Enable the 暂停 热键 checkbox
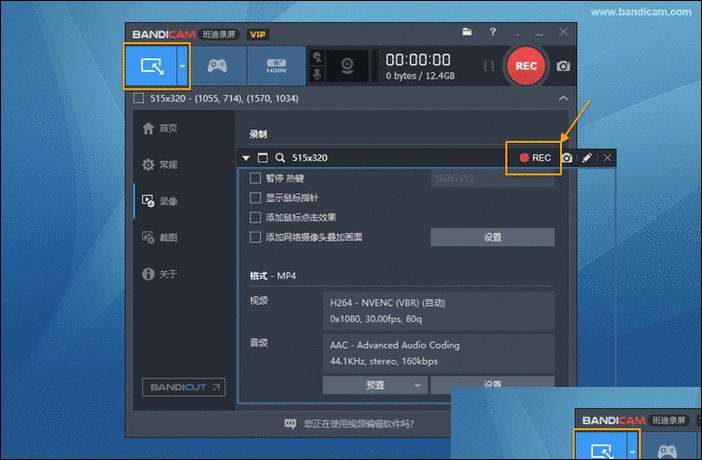The width and height of the screenshot is (702, 460). point(255,178)
